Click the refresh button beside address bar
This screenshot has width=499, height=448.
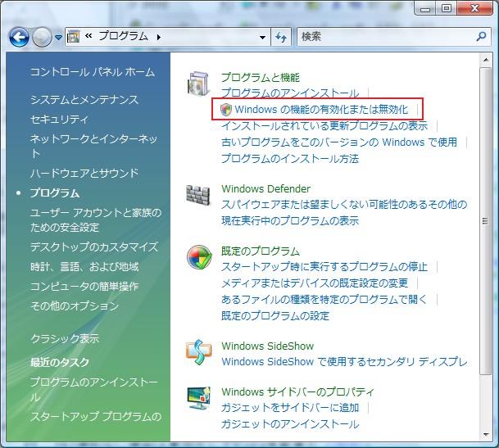(281, 37)
